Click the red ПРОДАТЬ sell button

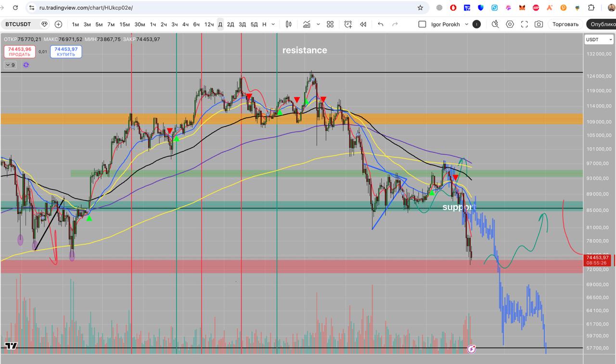[x=20, y=51]
